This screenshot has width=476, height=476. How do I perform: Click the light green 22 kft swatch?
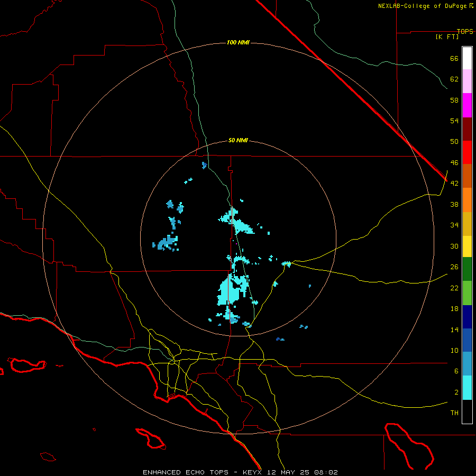(467, 293)
